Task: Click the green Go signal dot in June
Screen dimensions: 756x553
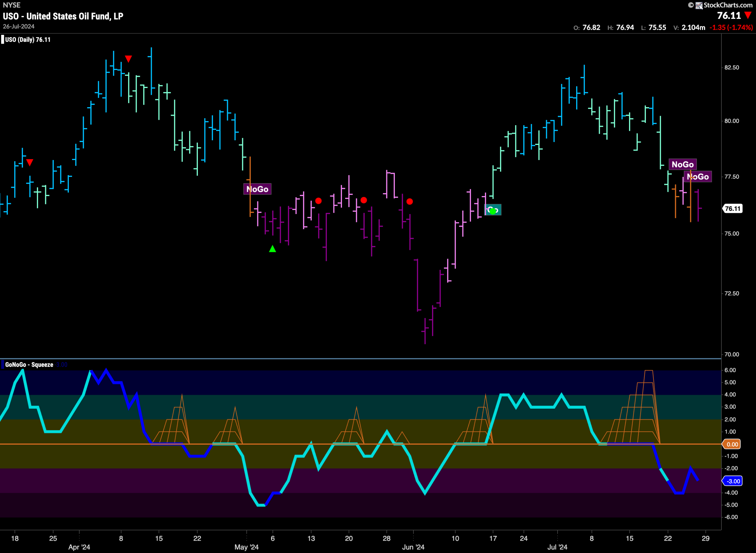Action: click(493, 211)
